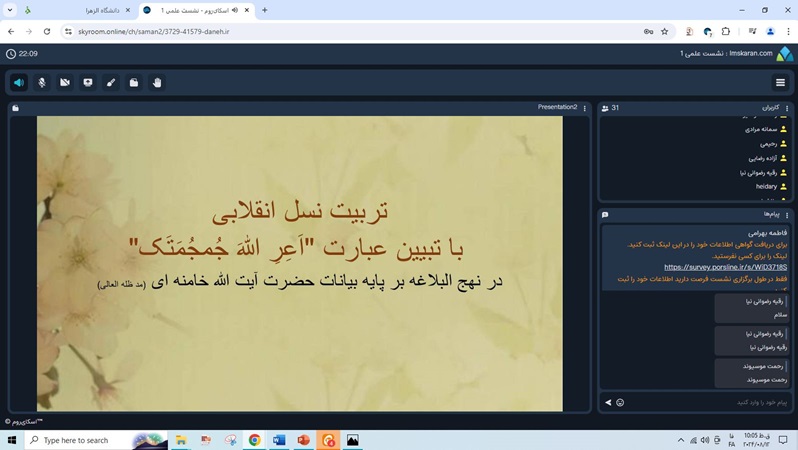Close the Skyroom browser tab
Image resolution: width=798 pixels, height=450 pixels.
tap(247, 10)
